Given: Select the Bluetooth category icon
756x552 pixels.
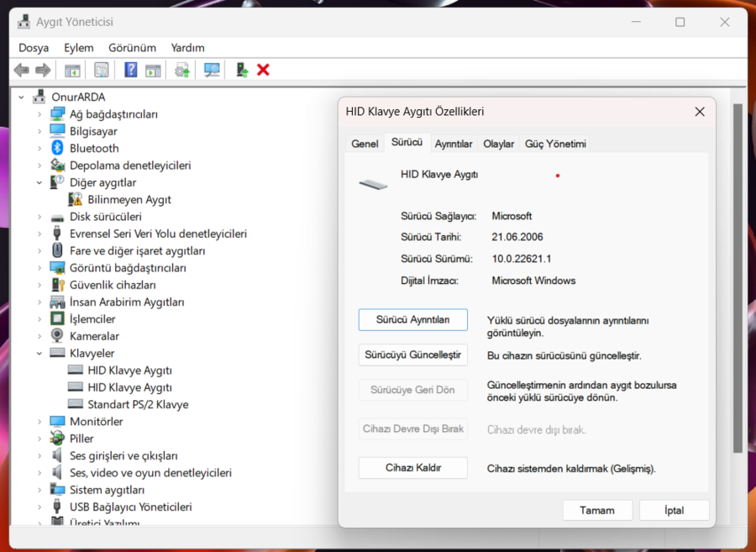Looking at the screenshot, I should point(57,148).
